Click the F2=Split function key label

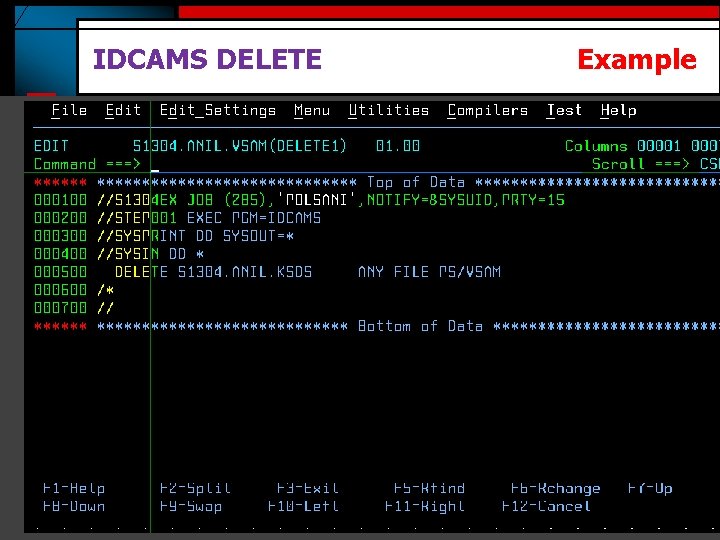pyautogui.click(x=195, y=488)
